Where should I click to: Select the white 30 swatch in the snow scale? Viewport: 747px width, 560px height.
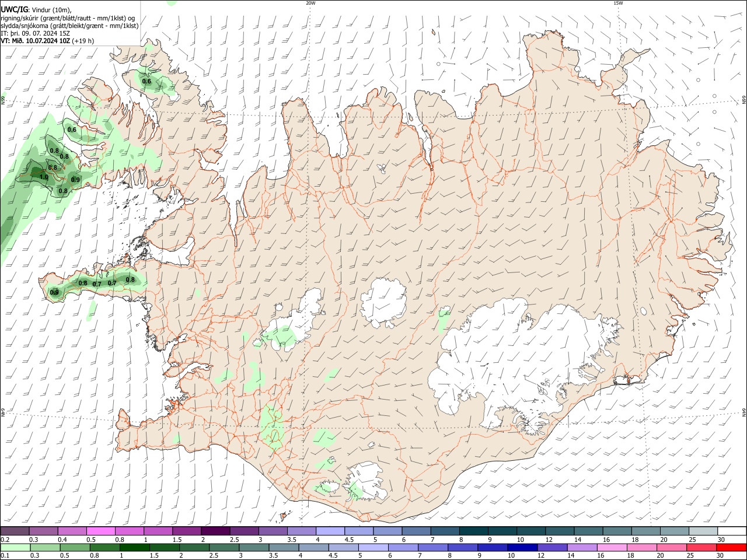coord(732,531)
